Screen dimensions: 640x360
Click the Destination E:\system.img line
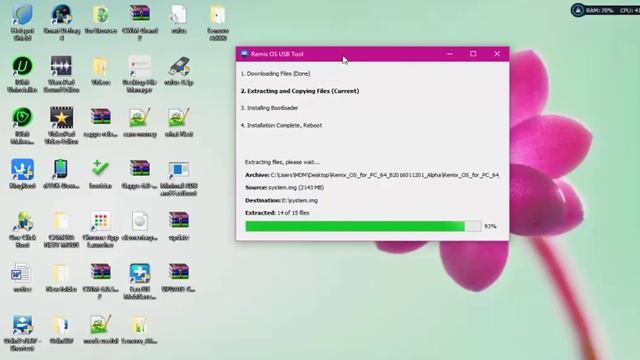tap(282, 200)
